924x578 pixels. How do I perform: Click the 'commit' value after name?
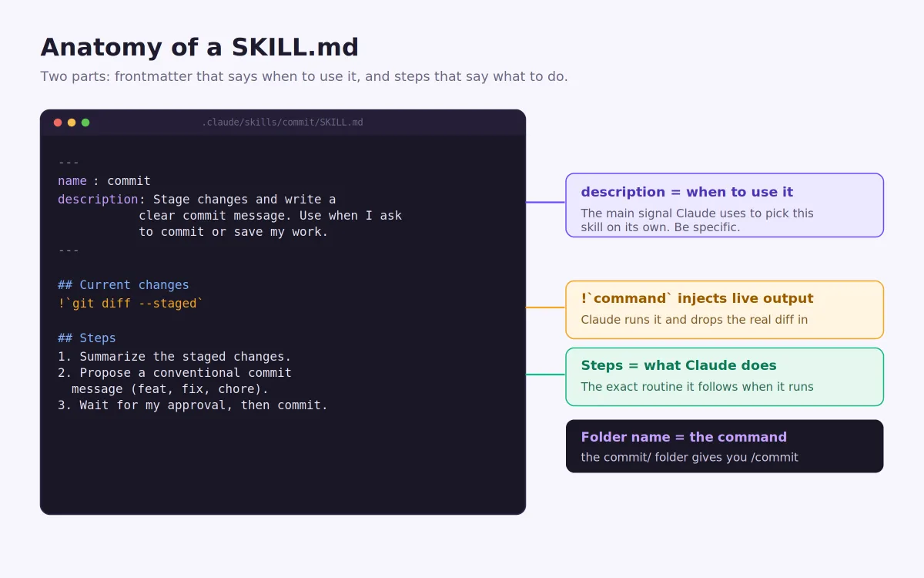pyautogui.click(x=129, y=181)
